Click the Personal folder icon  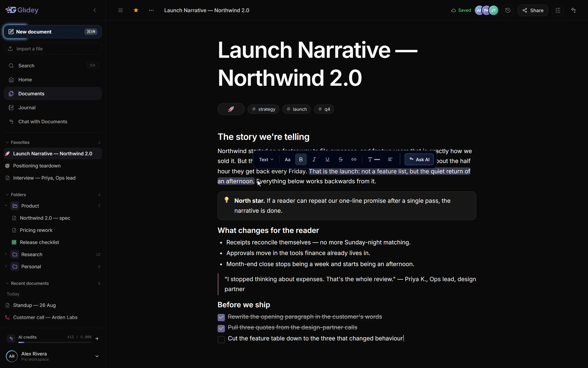point(15,266)
